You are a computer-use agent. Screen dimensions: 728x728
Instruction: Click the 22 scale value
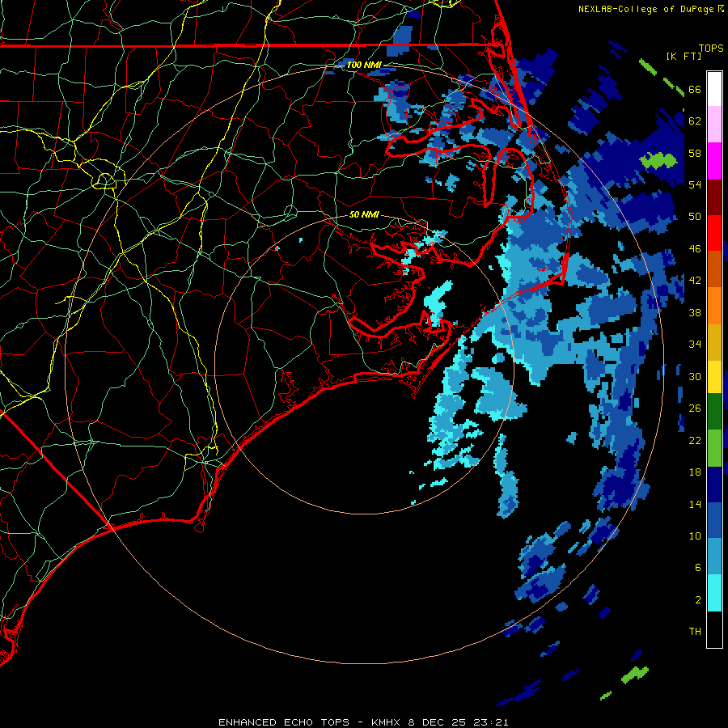pos(695,440)
